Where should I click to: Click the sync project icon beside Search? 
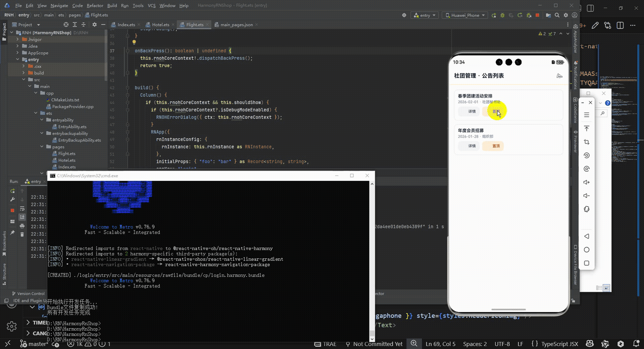[549, 15]
